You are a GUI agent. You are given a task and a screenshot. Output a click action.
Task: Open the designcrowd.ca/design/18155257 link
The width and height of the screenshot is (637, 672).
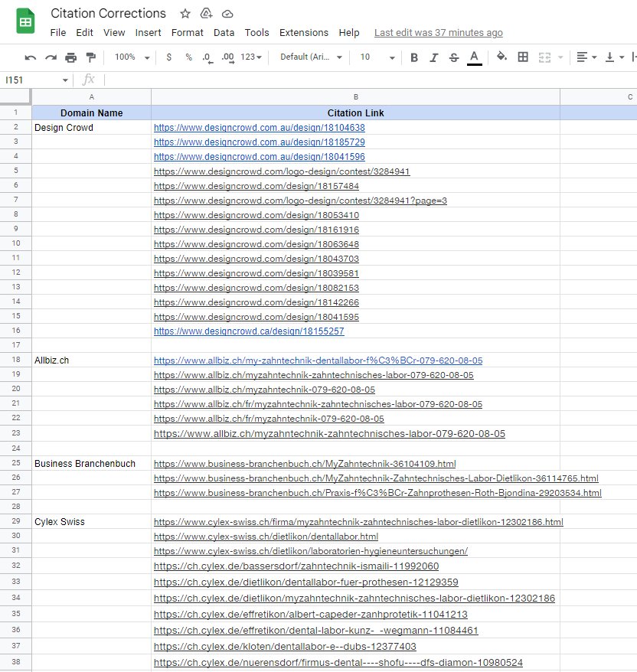[249, 331]
